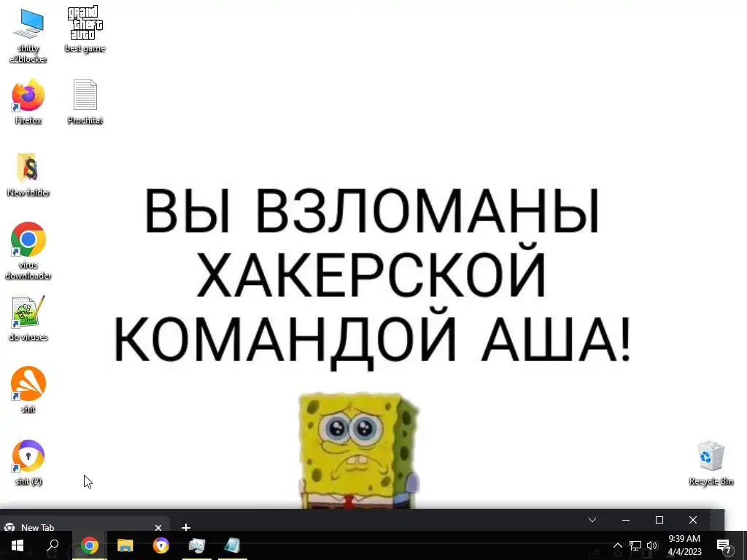Select the Recycle Bin icon
This screenshot has width=747, height=560.
[711, 463]
